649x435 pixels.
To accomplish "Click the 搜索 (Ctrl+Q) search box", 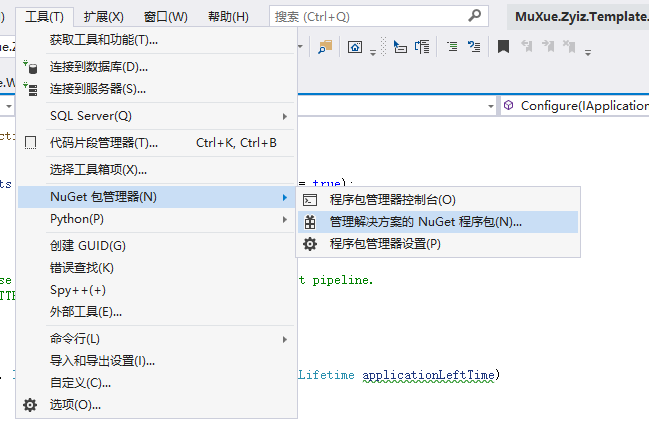I will (x=378, y=17).
